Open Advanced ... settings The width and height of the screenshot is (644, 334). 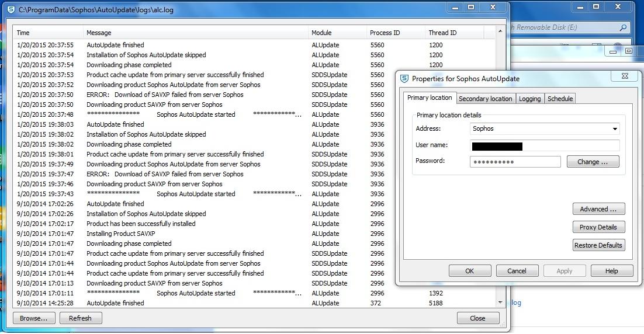click(598, 209)
